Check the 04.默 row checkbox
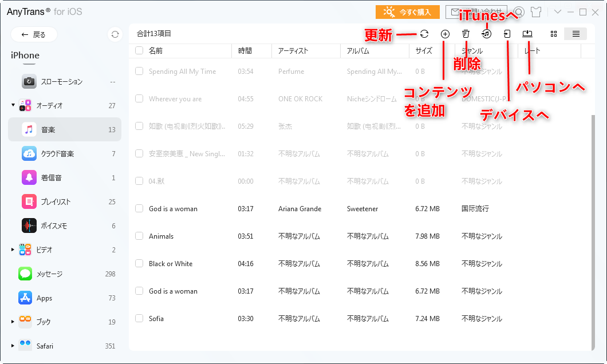 click(139, 181)
